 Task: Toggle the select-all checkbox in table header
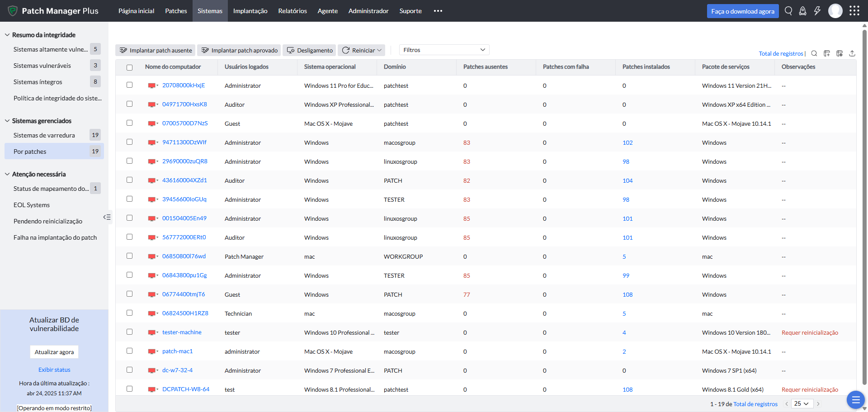[x=130, y=67]
